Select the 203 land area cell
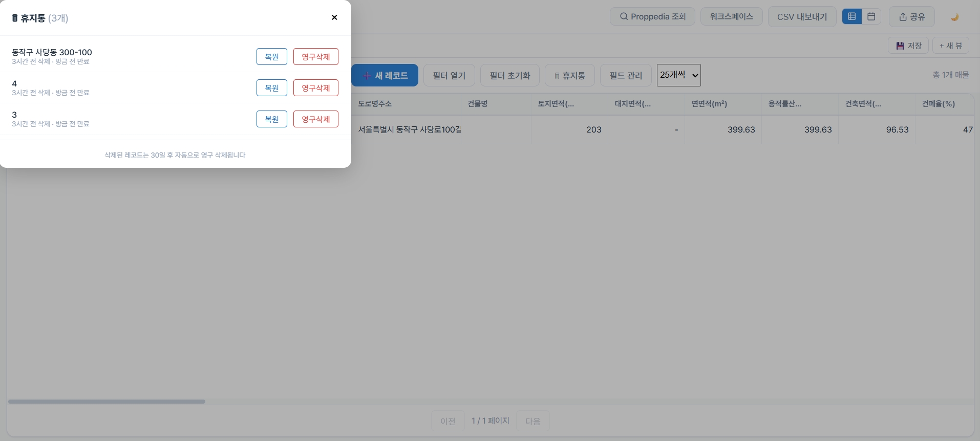The height and width of the screenshot is (441, 980). click(569, 130)
